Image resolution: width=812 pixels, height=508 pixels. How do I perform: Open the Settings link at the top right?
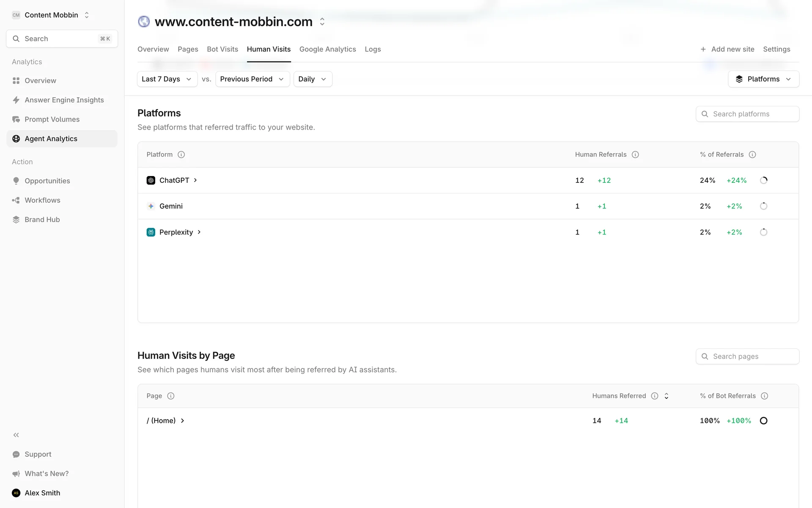(776, 49)
